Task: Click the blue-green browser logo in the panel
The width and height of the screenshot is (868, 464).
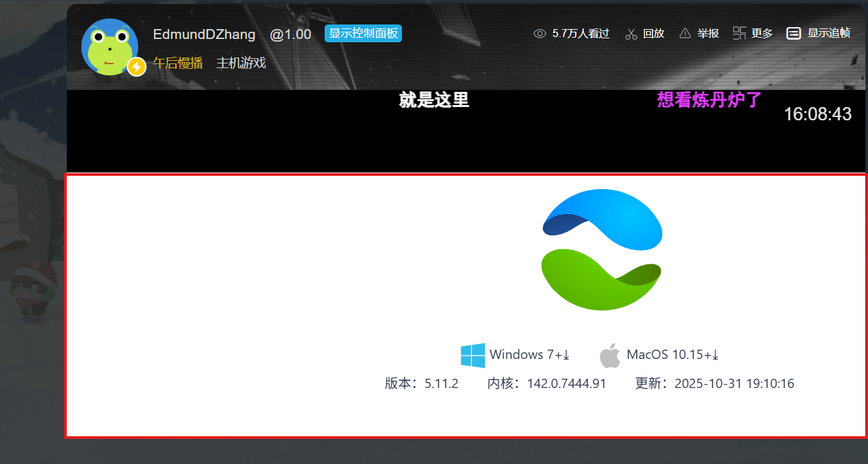Action: [602, 249]
